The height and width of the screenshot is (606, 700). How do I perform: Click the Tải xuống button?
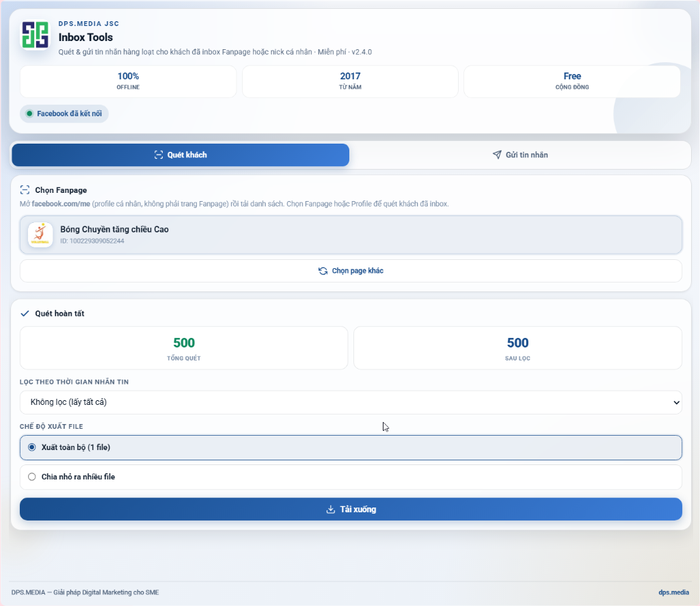(351, 509)
